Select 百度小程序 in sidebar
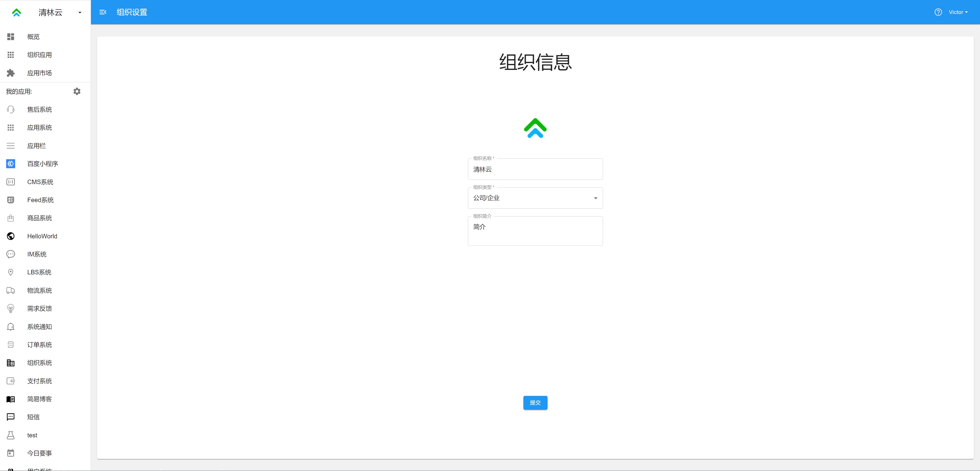This screenshot has height=471, width=980. (45, 164)
